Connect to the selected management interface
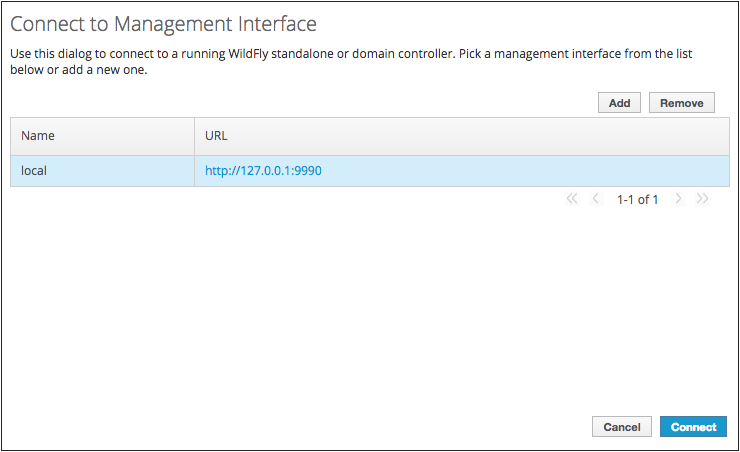The height and width of the screenshot is (452, 740). click(693, 427)
